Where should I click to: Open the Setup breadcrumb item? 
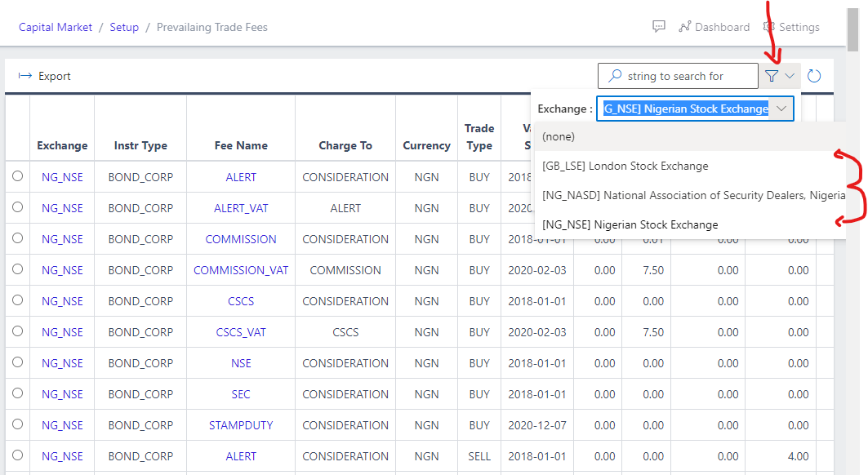(124, 26)
